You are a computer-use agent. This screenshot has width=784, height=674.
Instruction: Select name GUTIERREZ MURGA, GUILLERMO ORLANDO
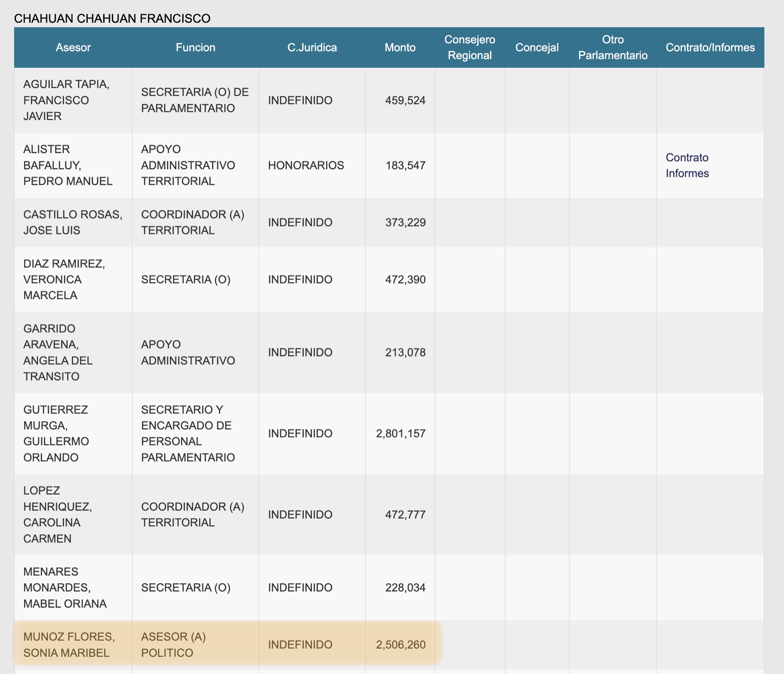(56, 433)
